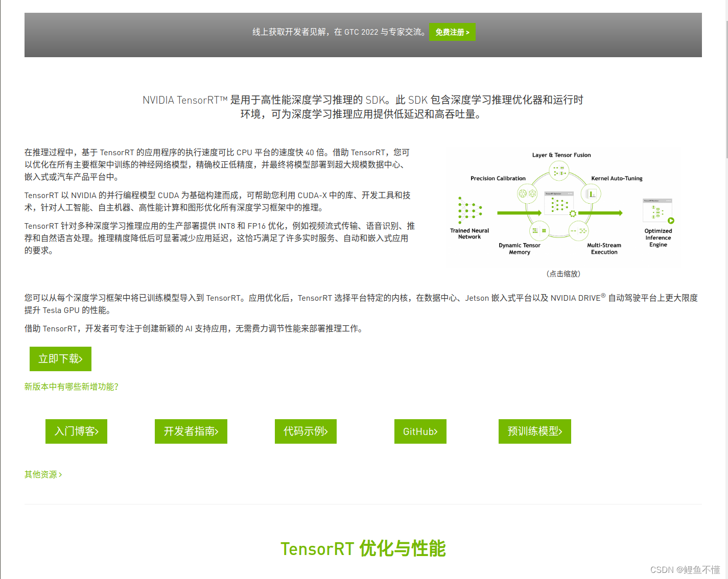Click the Dynamic Tensor Memory icon

tap(538, 230)
